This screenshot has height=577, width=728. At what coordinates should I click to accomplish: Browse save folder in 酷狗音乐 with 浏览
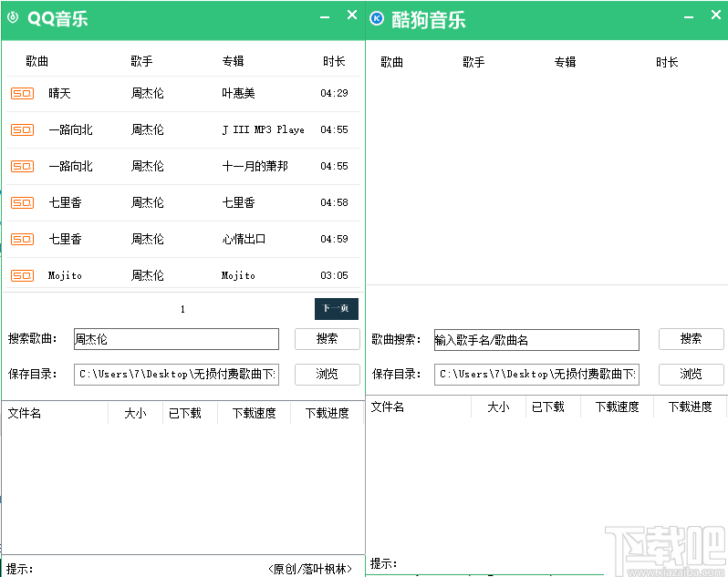(x=691, y=374)
